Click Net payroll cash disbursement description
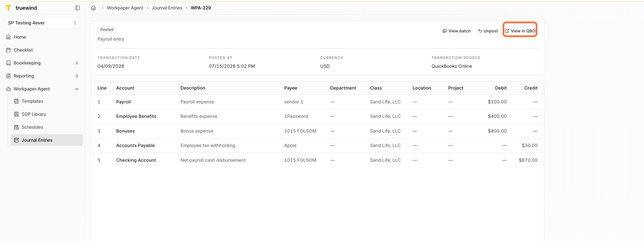644x241 pixels. click(x=213, y=160)
